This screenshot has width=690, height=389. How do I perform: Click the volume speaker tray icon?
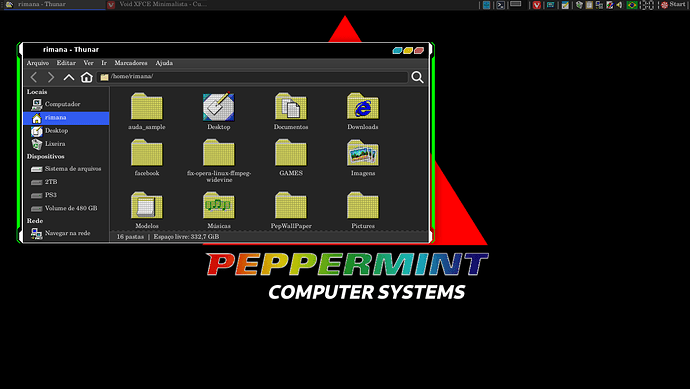[619, 5]
